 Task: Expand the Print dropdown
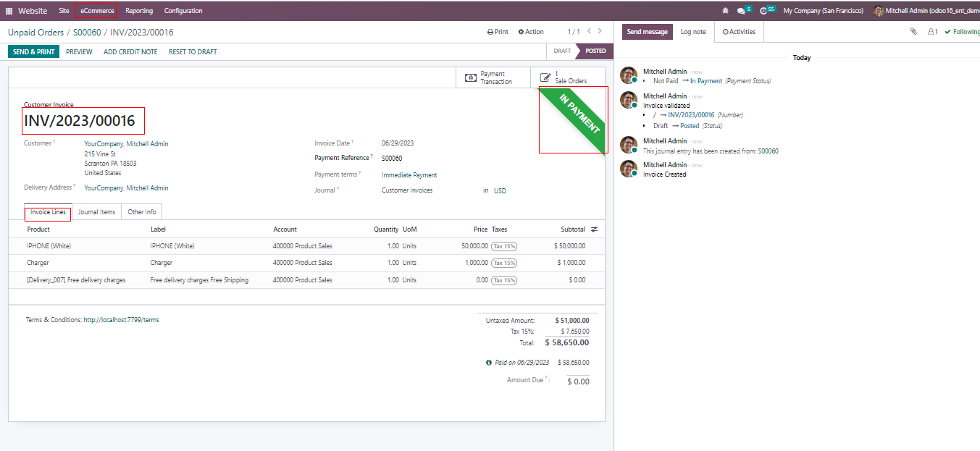[498, 32]
